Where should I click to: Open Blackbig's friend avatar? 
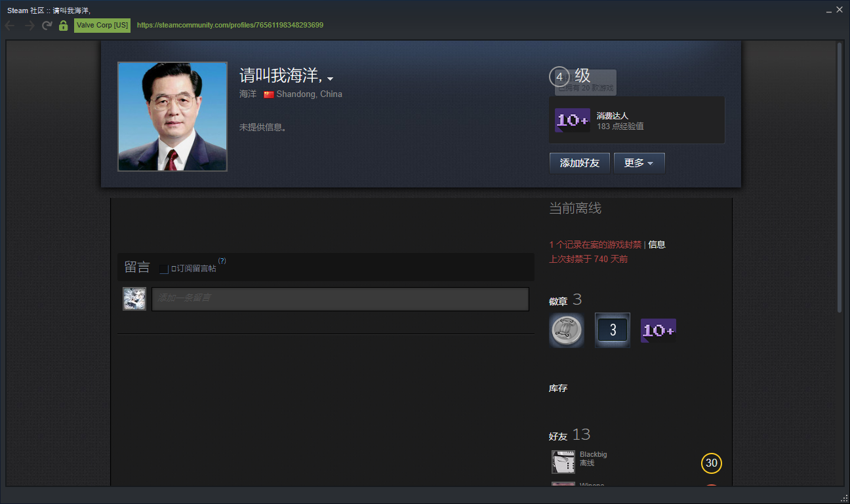coord(562,461)
